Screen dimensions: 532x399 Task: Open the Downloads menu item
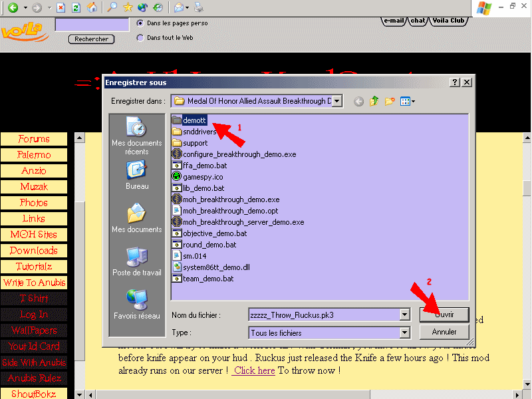[x=34, y=251]
